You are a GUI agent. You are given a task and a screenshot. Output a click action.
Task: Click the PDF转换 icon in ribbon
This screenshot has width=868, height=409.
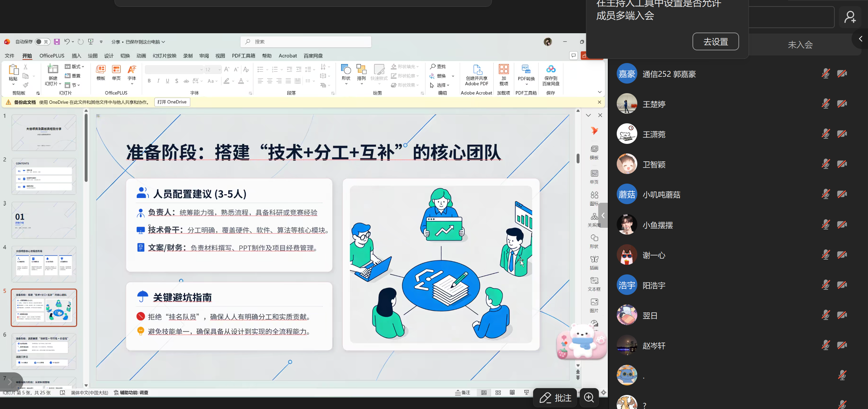[x=526, y=70]
